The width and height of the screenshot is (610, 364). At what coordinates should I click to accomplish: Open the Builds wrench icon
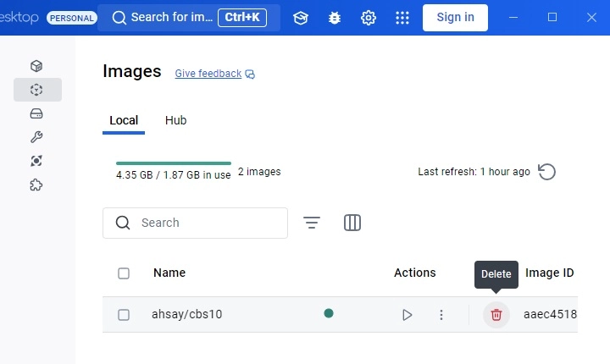(36, 137)
